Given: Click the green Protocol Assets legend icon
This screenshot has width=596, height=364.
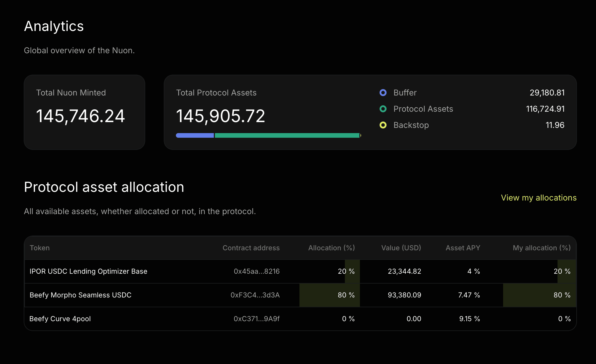Looking at the screenshot, I should tap(383, 109).
